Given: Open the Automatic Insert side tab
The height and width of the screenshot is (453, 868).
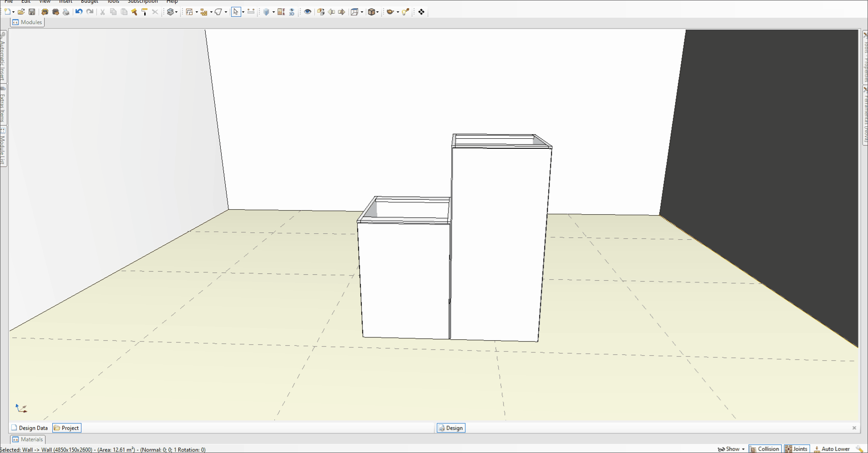Looking at the screenshot, I should pos(3,56).
